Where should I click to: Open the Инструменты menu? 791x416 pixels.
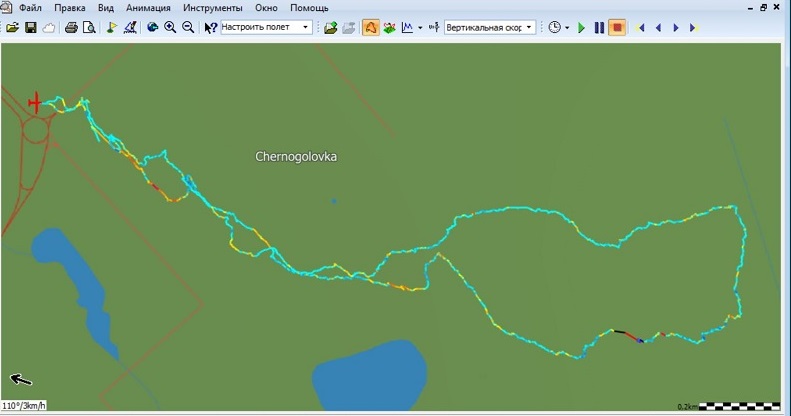[212, 8]
